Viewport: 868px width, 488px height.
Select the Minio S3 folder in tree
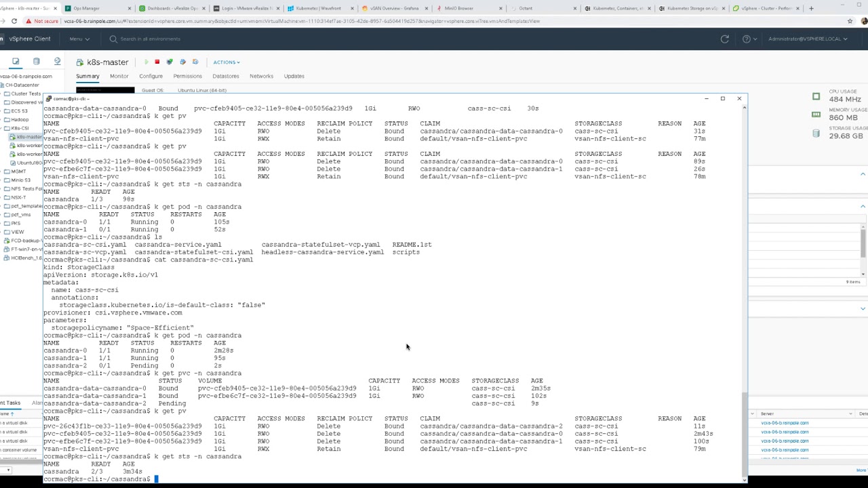tap(20, 180)
